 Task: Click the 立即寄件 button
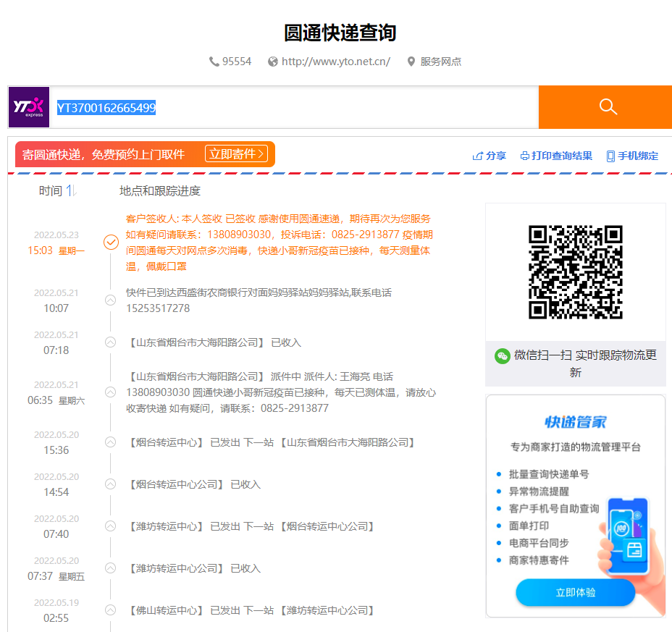236,153
